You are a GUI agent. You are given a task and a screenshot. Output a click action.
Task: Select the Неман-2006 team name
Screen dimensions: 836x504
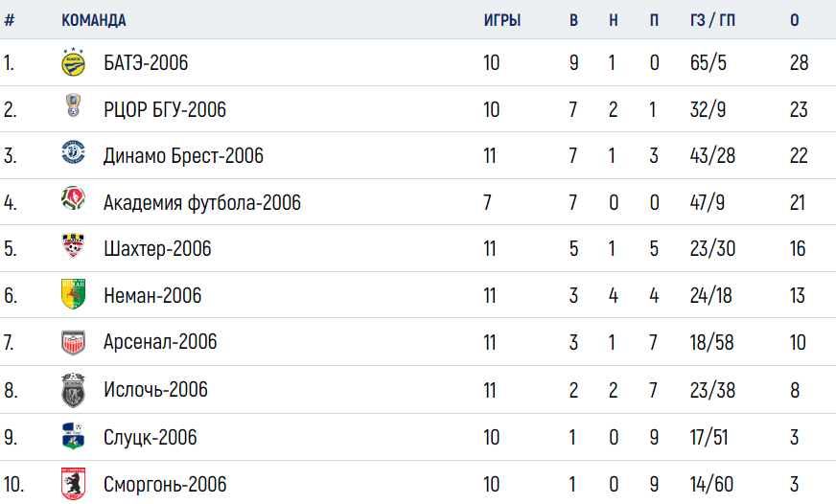click(x=152, y=296)
